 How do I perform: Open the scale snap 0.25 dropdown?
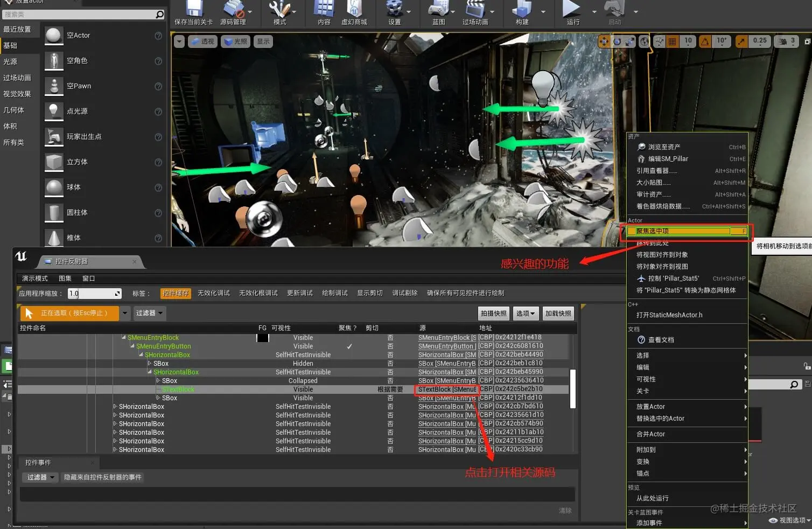click(x=760, y=41)
